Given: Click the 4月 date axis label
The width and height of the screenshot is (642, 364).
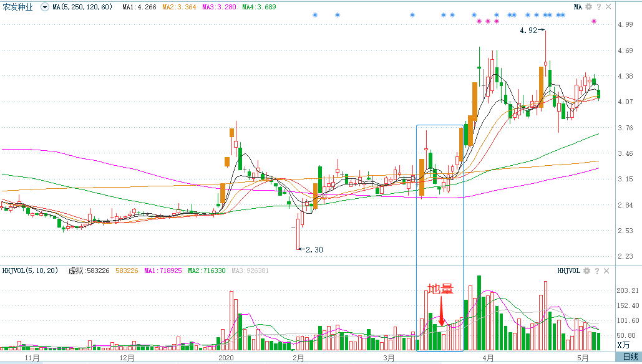Looking at the screenshot, I should click(488, 358).
